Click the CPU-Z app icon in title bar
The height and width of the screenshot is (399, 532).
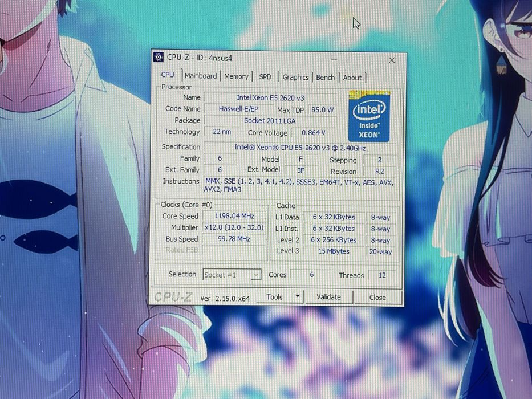coord(158,57)
